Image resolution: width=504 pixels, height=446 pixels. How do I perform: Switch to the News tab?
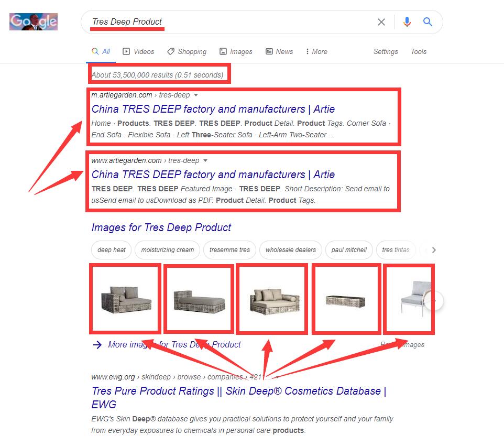click(279, 51)
